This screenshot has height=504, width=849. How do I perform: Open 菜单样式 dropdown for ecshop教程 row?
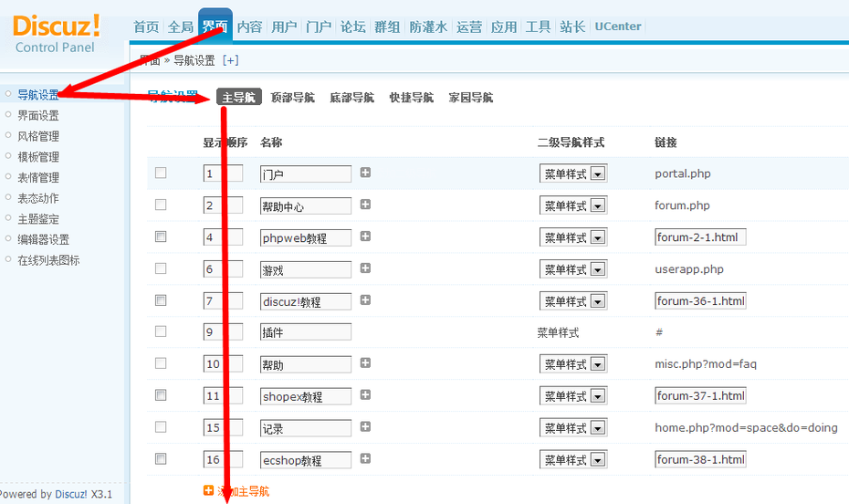click(573, 460)
